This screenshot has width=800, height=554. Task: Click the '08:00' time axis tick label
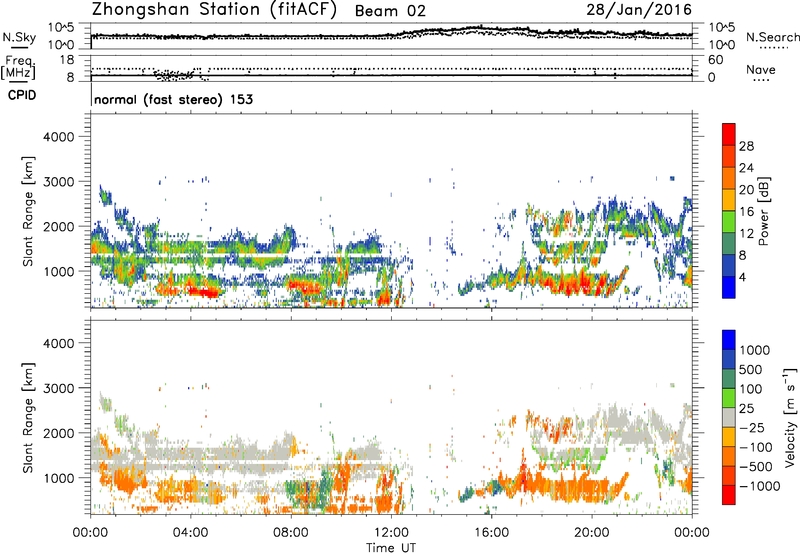[291, 532]
